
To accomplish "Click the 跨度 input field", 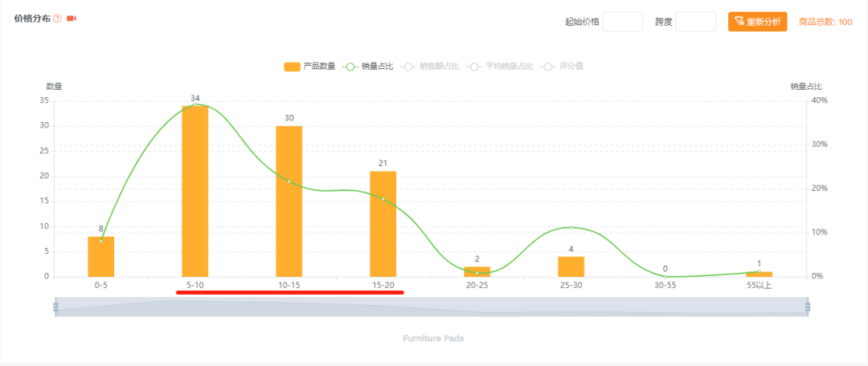I will (696, 22).
